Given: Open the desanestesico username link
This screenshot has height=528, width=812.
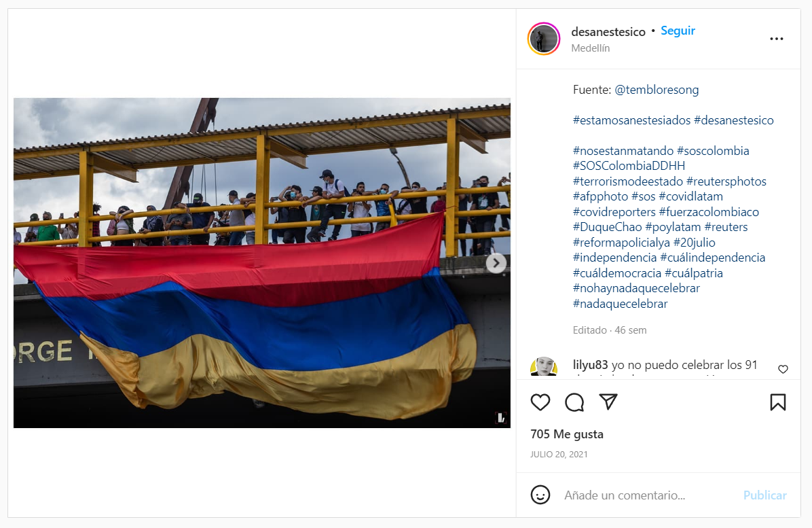Looking at the screenshot, I should click(x=608, y=32).
